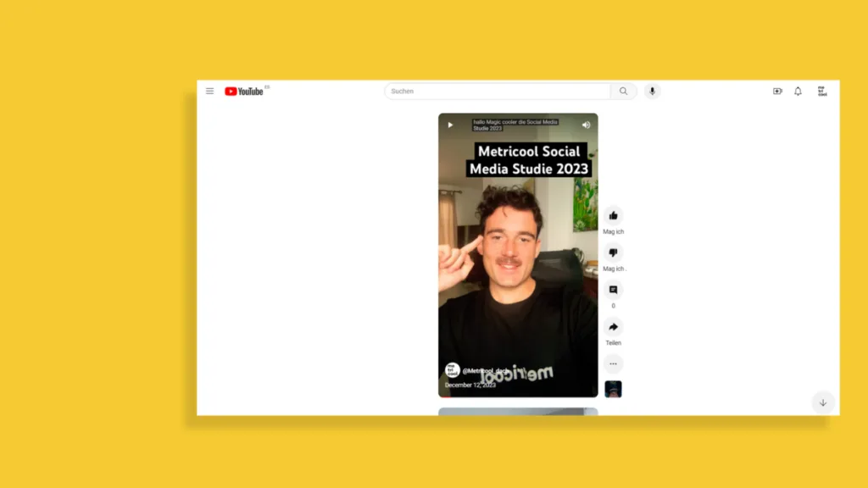Click the Metricool Social Media Studie 2023 video
The image size is (868, 488).
tap(518, 255)
